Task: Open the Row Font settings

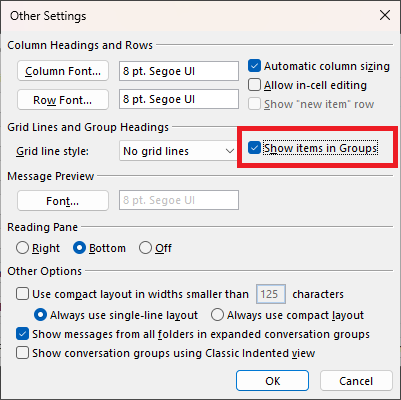Action: point(63,99)
